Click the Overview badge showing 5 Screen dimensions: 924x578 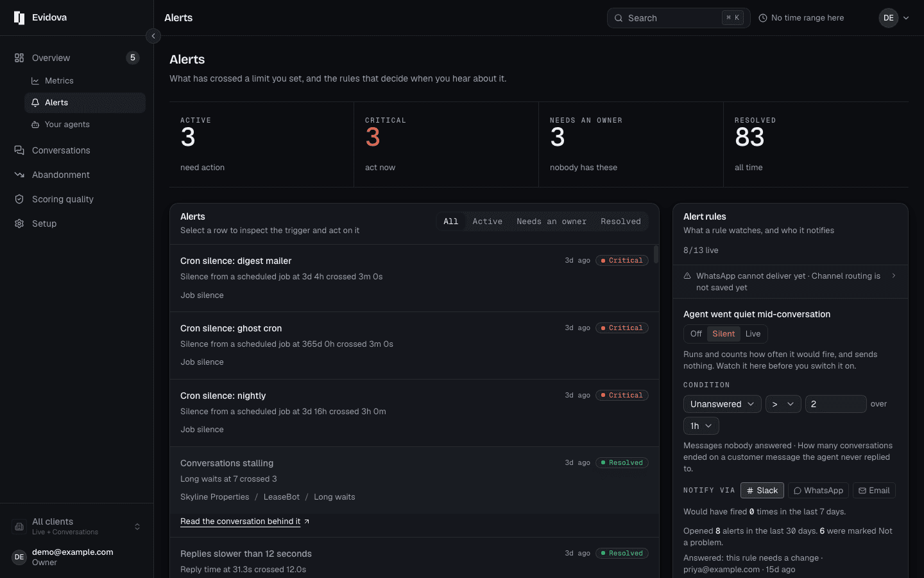133,58
